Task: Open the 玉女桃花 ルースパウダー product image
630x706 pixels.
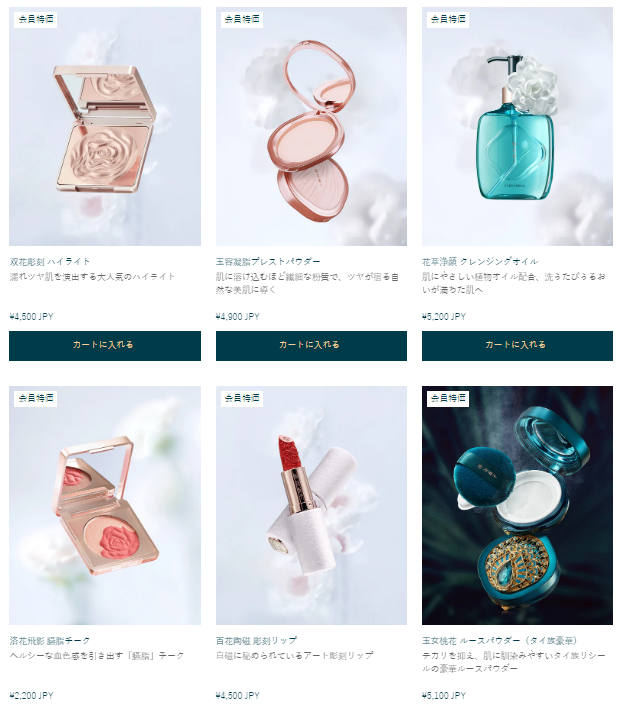Action: click(x=517, y=505)
